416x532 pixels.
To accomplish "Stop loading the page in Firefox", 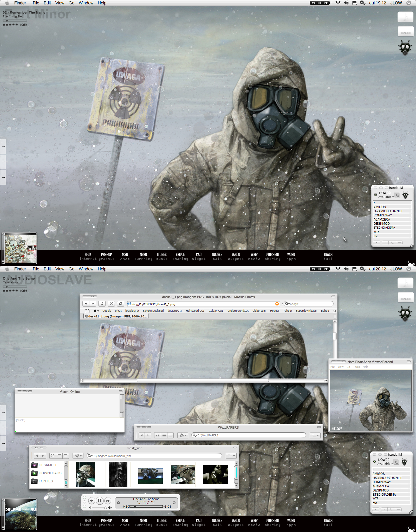I will [x=111, y=303].
